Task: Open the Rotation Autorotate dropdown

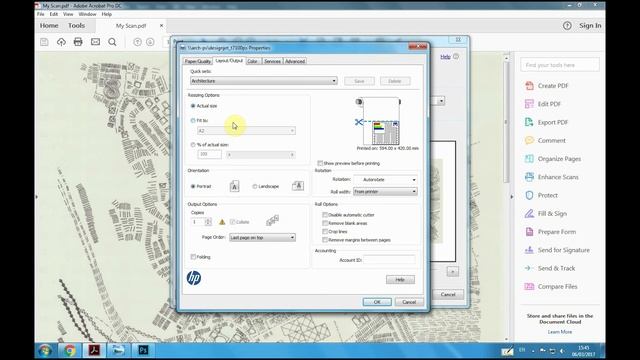Action: pyautogui.click(x=385, y=180)
